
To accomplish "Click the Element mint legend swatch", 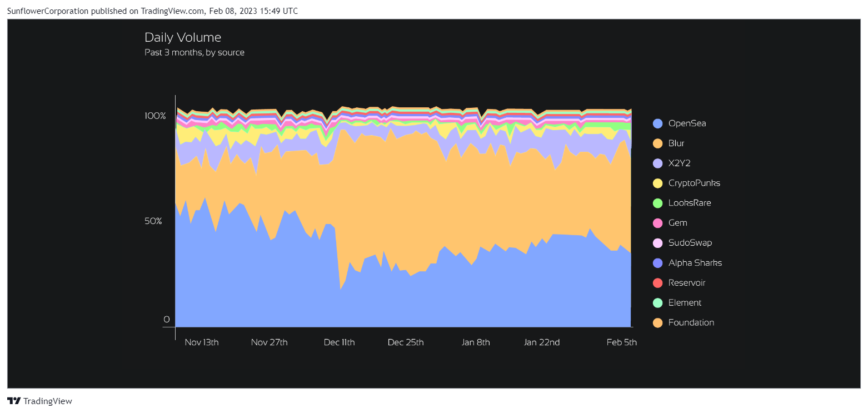I will point(658,303).
